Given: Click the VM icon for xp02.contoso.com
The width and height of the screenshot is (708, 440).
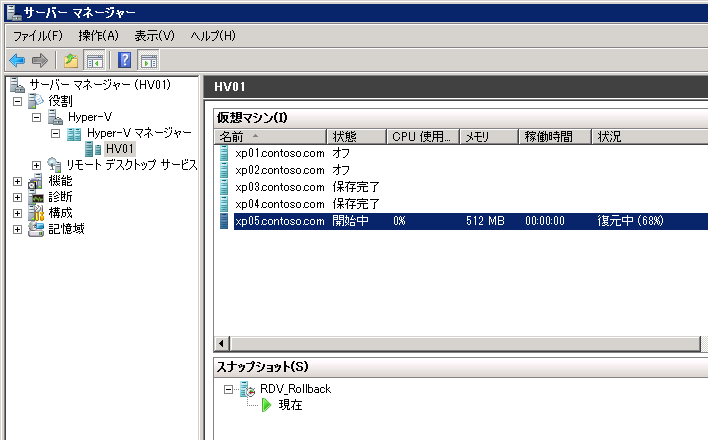Looking at the screenshot, I should 224,170.
